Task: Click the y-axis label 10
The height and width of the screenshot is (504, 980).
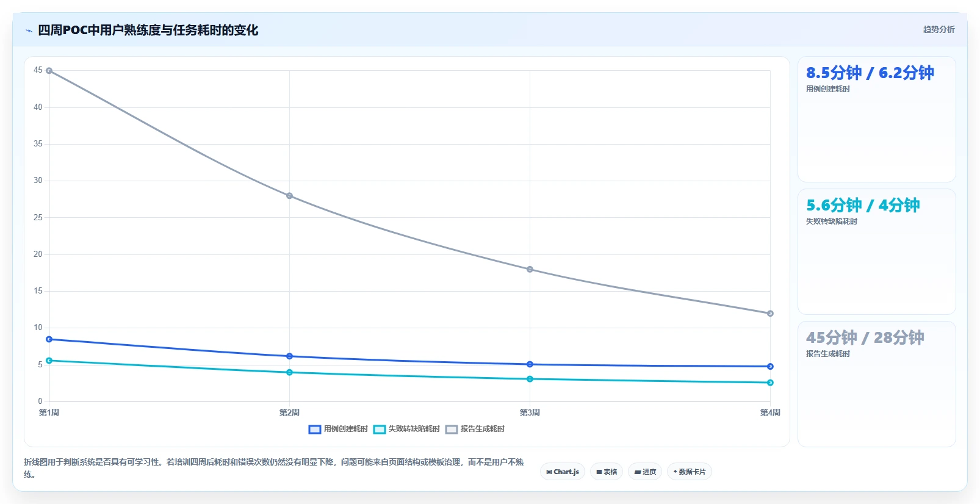Action: [x=38, y=328]
